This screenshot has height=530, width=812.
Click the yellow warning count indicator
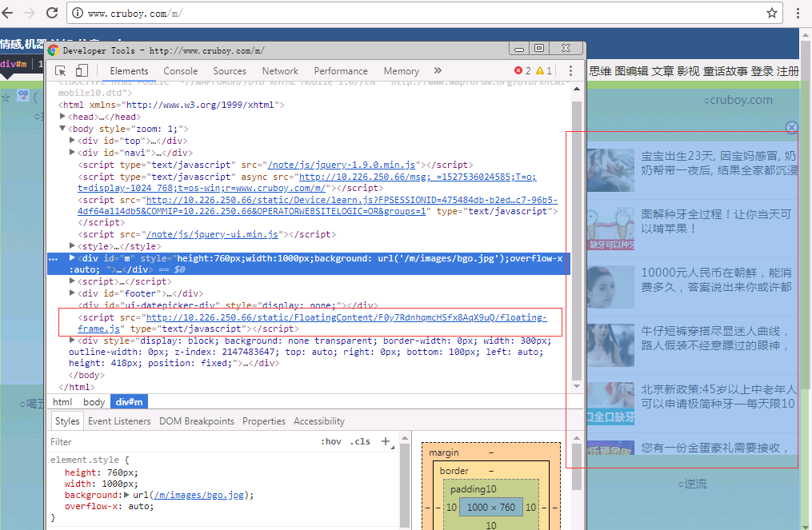[x=544, y=70]
